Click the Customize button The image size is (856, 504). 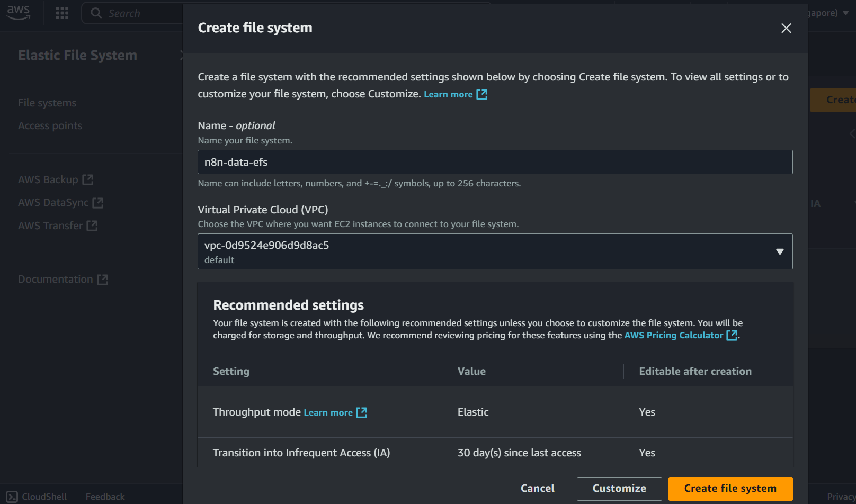point(619,489)
